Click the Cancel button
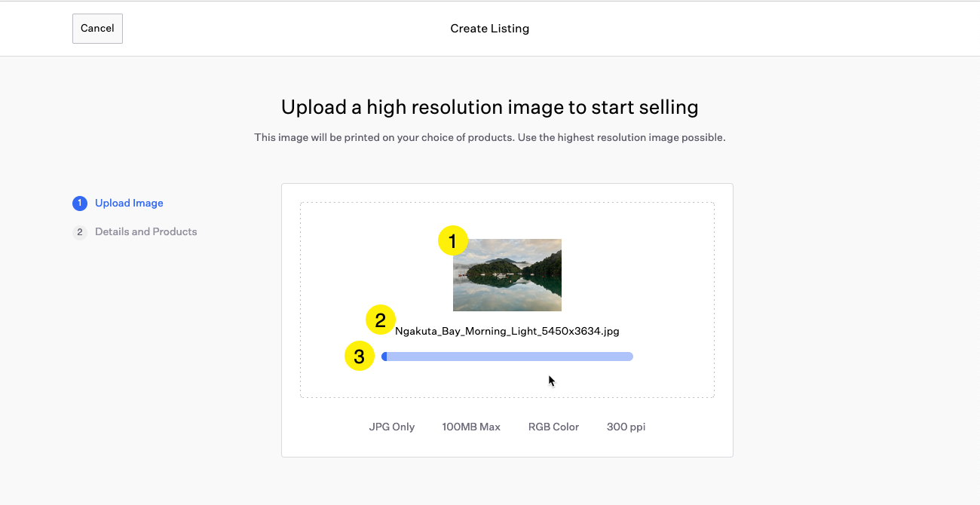980x505 pixels. tap(97, 29)
